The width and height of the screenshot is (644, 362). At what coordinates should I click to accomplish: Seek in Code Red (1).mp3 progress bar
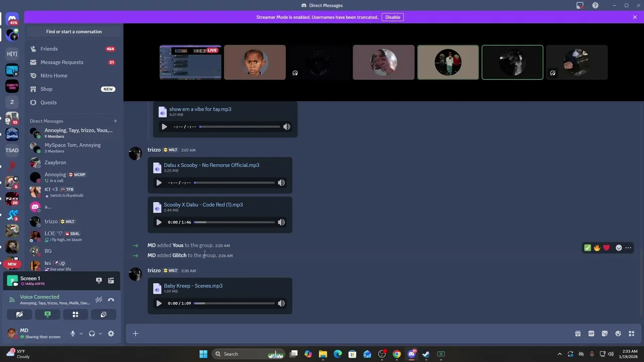click(234, 222)
